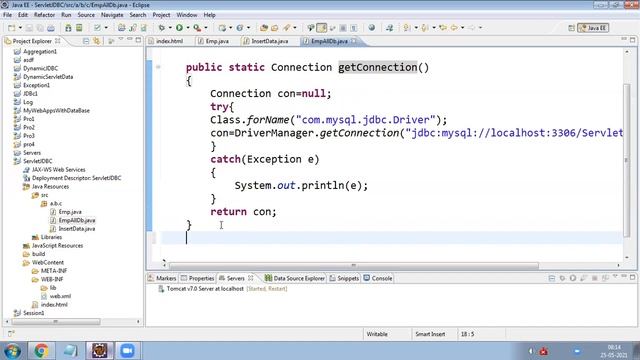
Task: Open Project Explorer View Menu triangle
Action: 121,40
